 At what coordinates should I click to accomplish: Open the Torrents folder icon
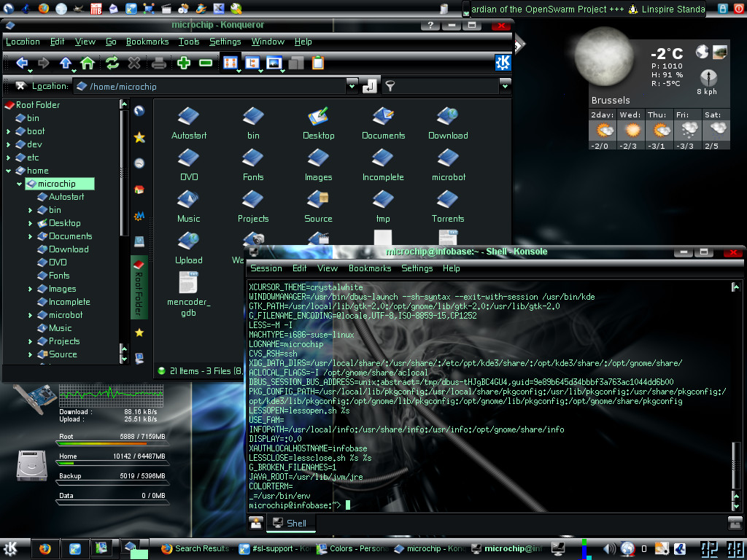point(448,206)
